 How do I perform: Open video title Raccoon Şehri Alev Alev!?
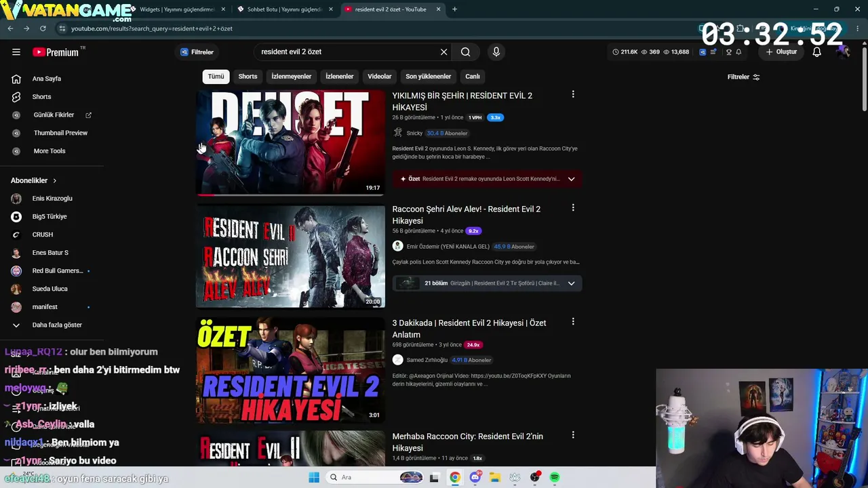coord(467,215)
